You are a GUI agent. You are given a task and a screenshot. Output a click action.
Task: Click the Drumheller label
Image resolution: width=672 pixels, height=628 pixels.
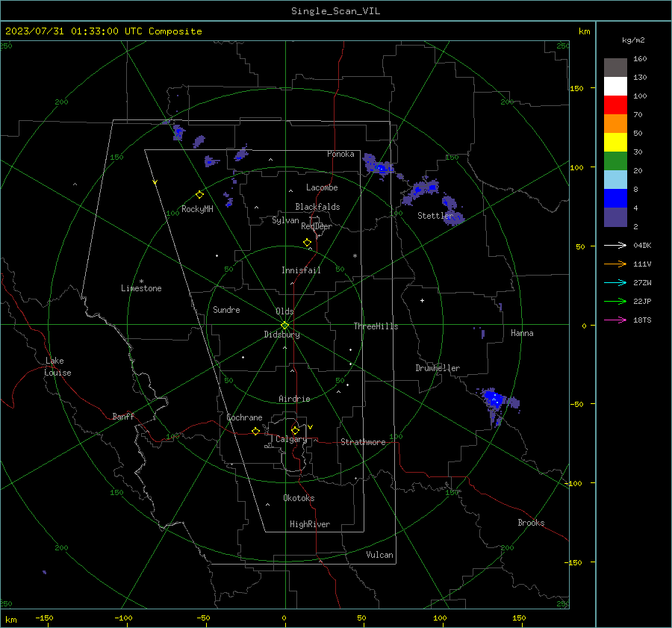pyautogui.click(x=438, y=368)
